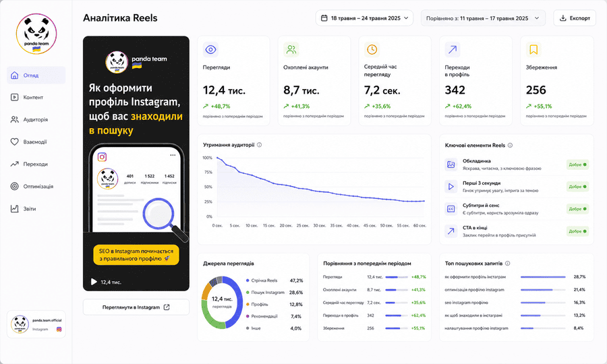Click the target icon beside Оптимізація
The image size is (607, 364).
tap(14, 187)
